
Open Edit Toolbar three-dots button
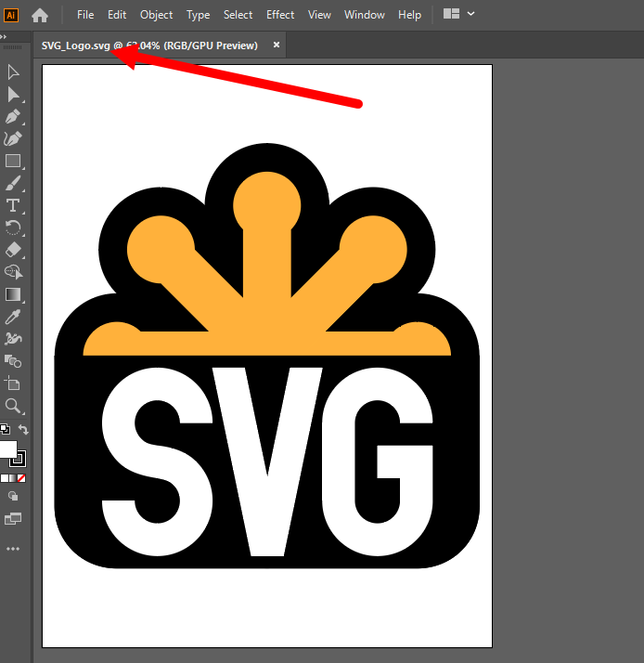pyautogui.click(x=13, y=549)
